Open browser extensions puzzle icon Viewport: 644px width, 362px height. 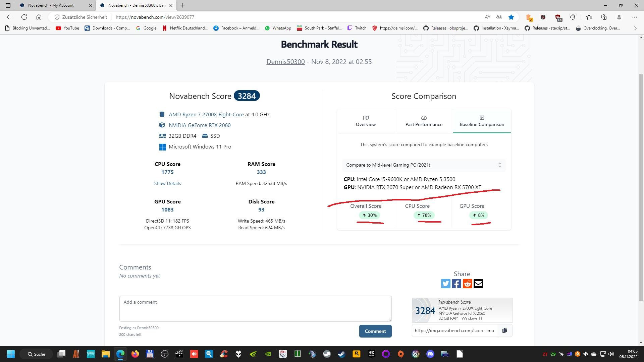pyautogui.click(x=573, y=17)
